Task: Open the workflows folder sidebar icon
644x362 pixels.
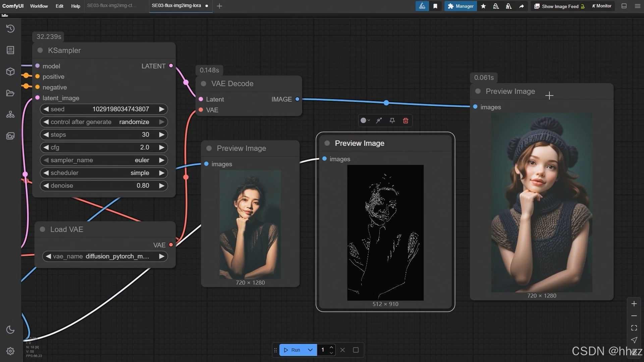Action: pyautogui.click(x=10, y=93)
